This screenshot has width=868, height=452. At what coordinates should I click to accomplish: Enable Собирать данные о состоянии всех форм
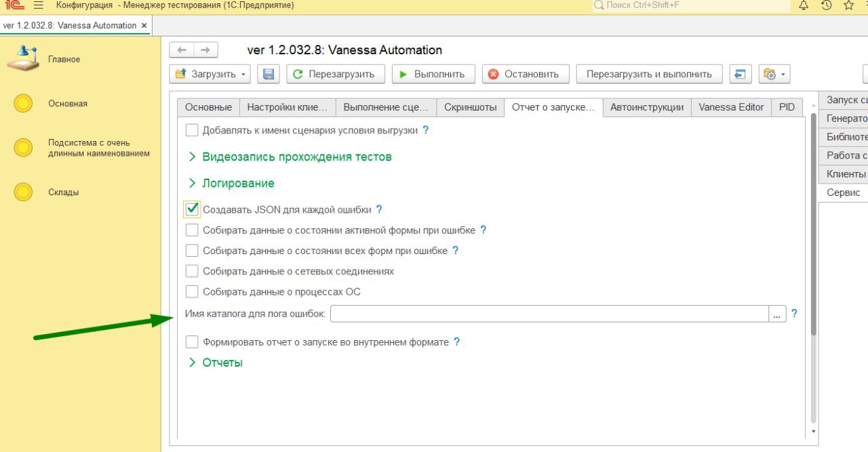pyautogui.click(x=192, y=251)
